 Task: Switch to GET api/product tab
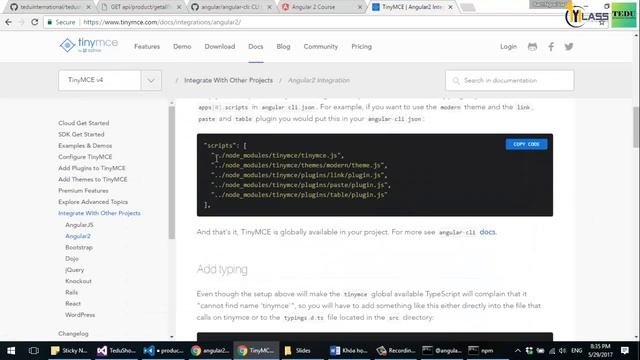click(x=140, y=7)
